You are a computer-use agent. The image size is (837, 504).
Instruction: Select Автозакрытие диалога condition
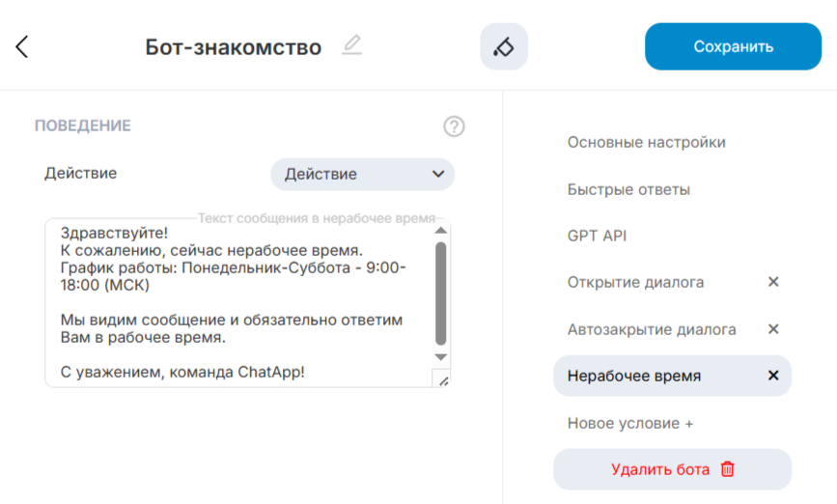pos(652,329)
